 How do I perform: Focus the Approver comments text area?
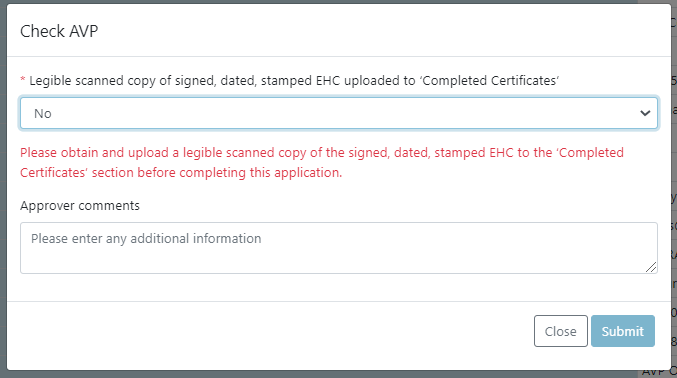point(339,248)
